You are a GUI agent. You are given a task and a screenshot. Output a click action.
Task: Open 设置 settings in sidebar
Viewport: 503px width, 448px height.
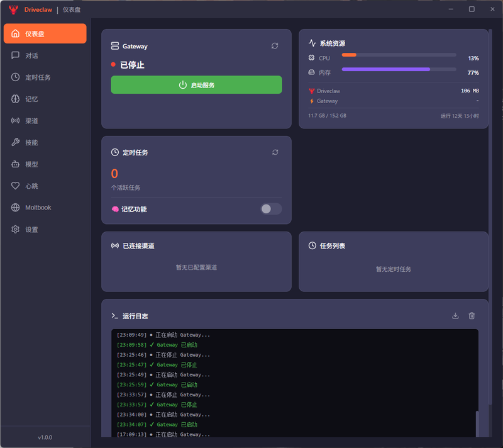click(x=45, y=230)
